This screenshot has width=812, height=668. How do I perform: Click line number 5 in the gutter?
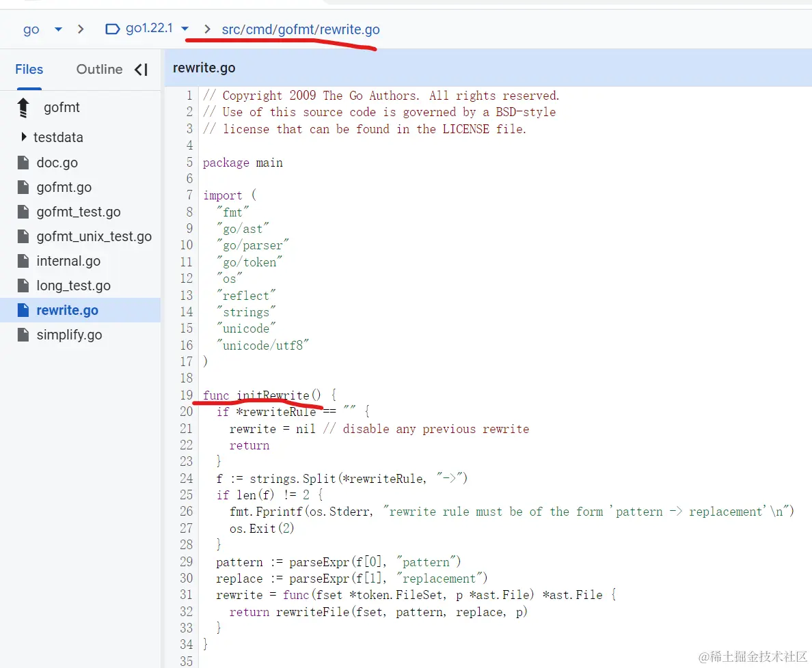pos(189,163)
